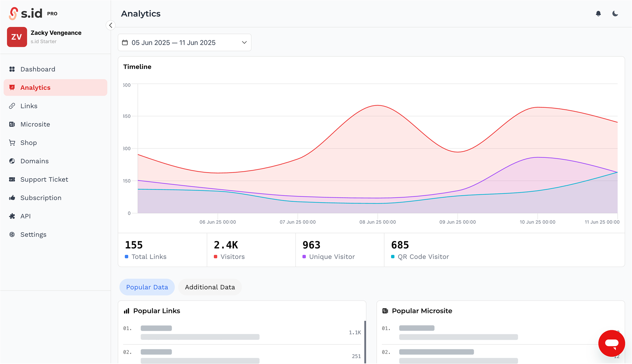Image resolution: width=632 pixels, height=364 pixels.
Task: Click the ZV profile avatar
Action: pos(17,37)
